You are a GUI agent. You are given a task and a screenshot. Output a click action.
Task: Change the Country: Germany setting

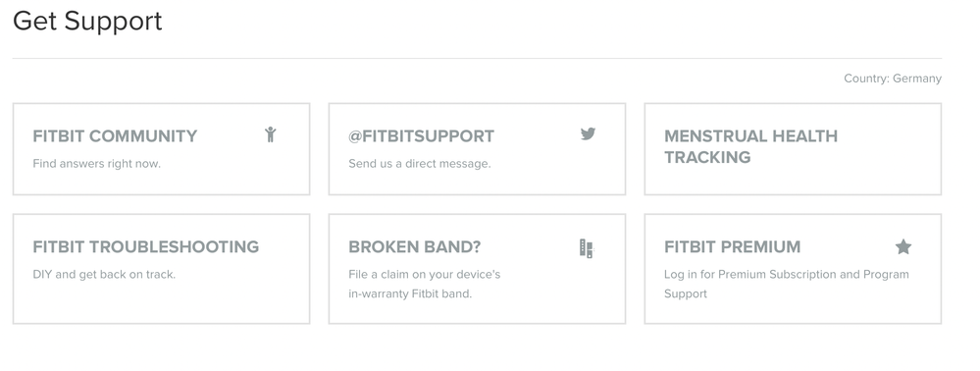(x=893, y=79)
